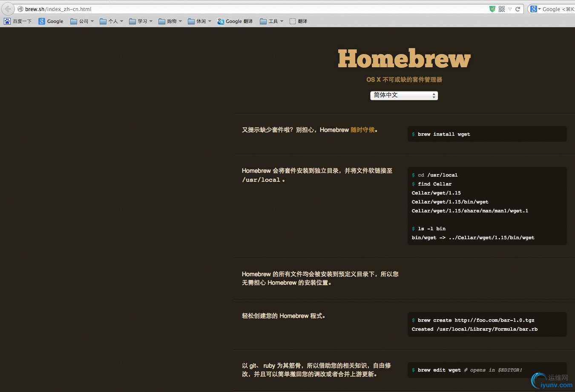575x392 pixels.
Task: Open the 百度一下 bookmark
Action: [18, 21]
